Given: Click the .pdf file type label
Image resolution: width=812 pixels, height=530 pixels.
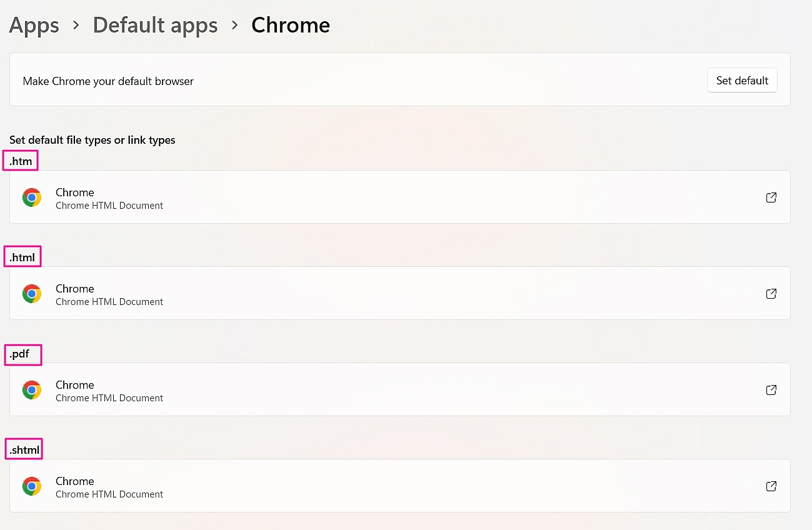Looking at the screenshot, I should click(19, 354).
